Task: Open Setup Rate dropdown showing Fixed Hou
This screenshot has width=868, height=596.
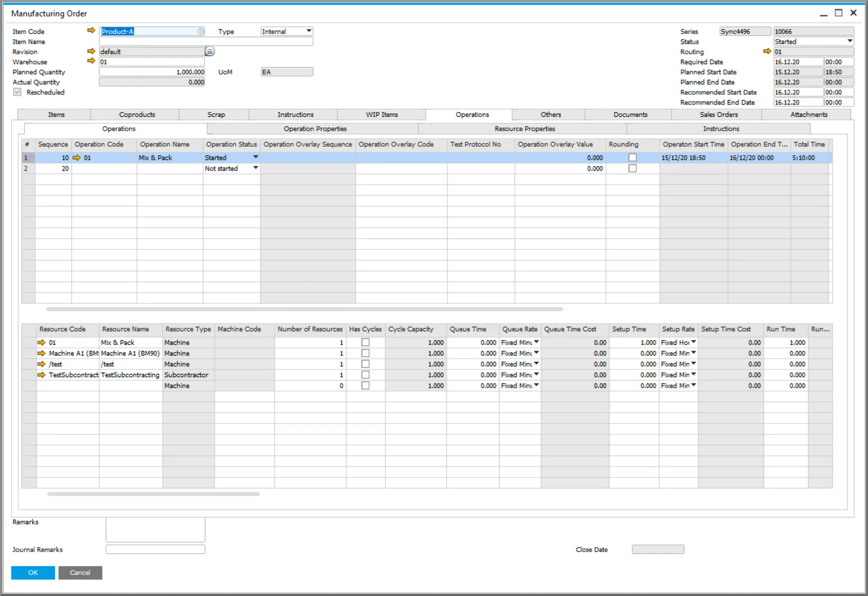Action: click(x=693, y=342)
